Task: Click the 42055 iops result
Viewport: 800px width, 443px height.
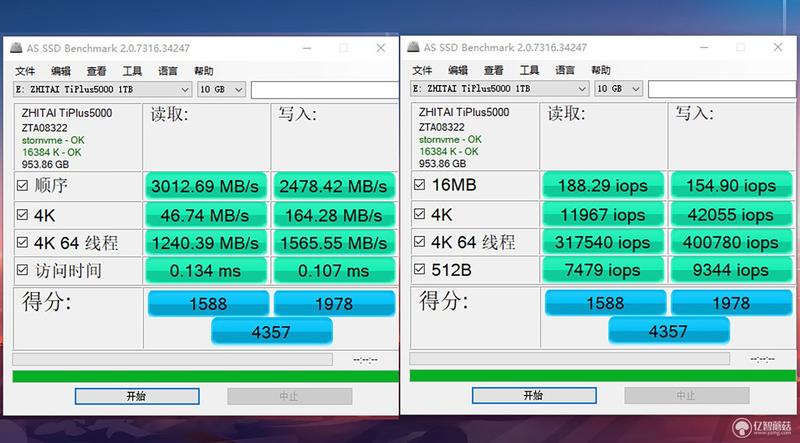Action: (x=731, y=214)
